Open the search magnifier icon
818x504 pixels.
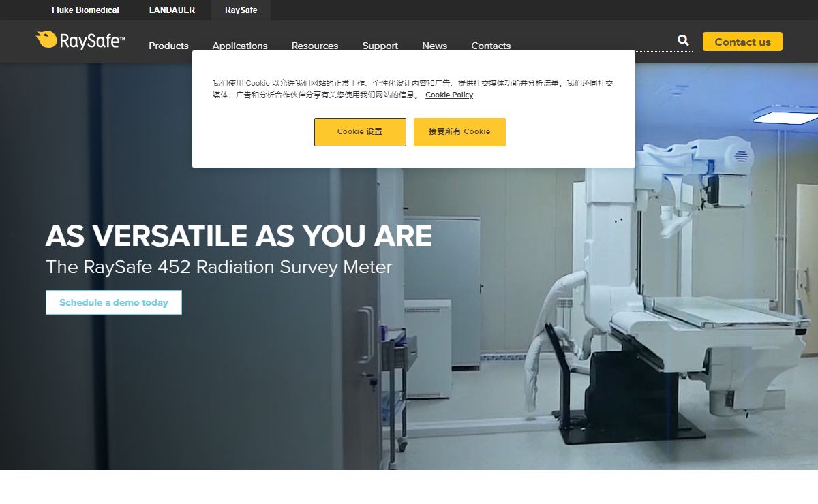(x=683, y=41)
